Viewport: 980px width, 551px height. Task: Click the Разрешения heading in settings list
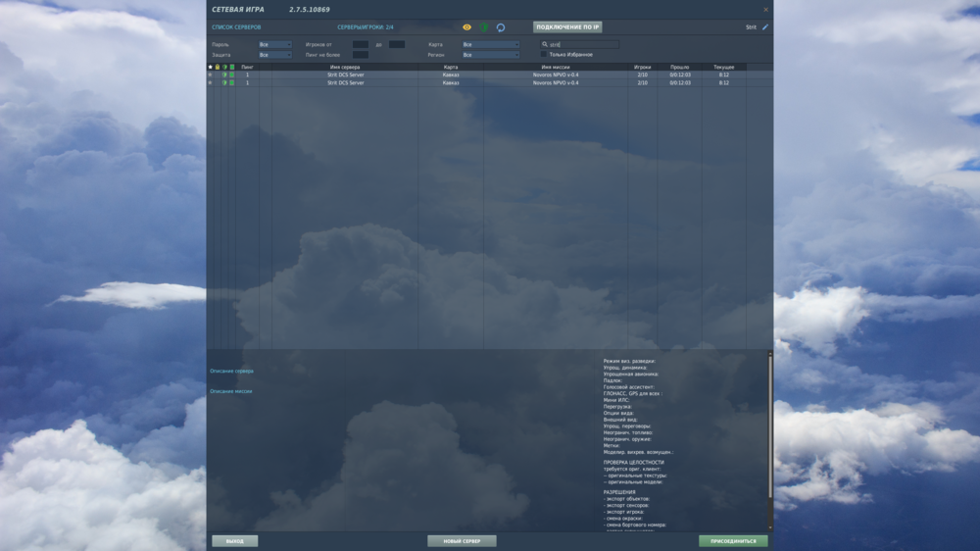click(618, 492)
